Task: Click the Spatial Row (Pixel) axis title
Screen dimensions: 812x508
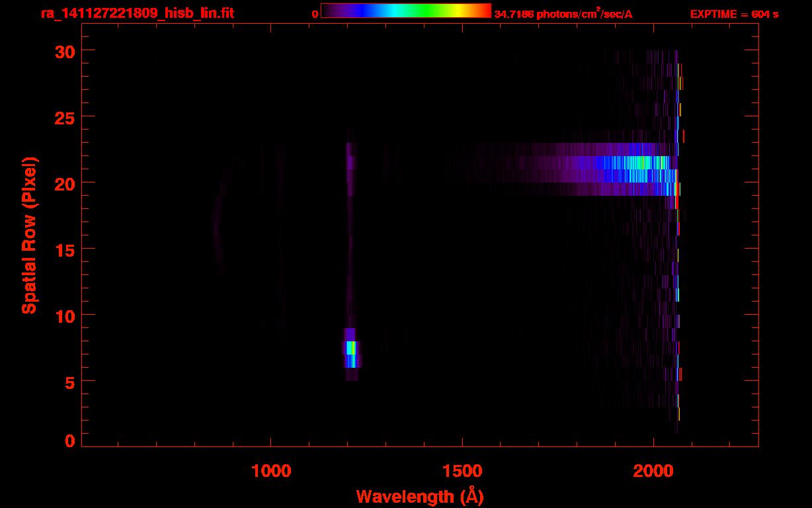Action: [29, 235]
